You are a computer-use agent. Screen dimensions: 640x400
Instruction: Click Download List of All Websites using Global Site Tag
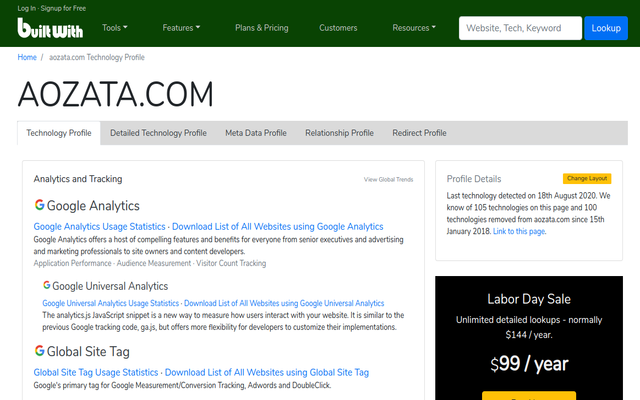tap(267, 372)
